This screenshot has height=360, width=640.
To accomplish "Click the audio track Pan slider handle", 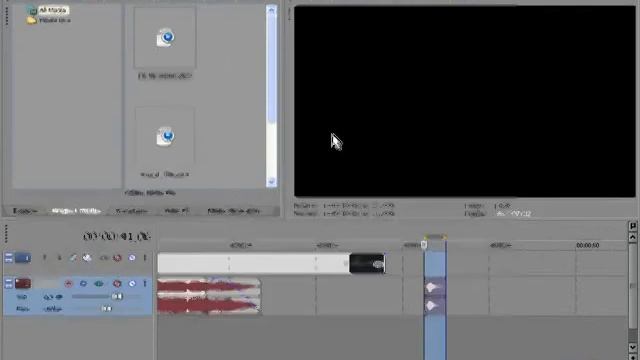I will coord(107,309).
